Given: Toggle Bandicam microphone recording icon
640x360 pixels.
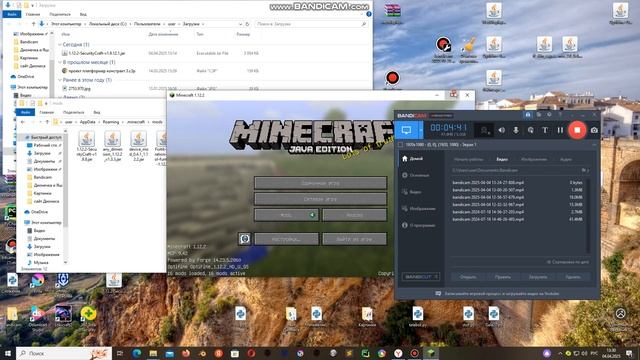Looking at the screenshot, I should pyautogui.click(x=516, y=130).
